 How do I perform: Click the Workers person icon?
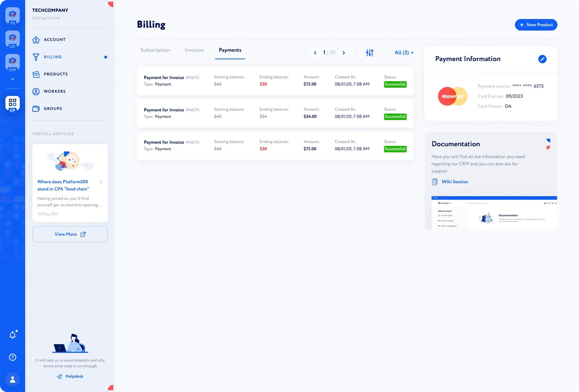tap(36, 91)
